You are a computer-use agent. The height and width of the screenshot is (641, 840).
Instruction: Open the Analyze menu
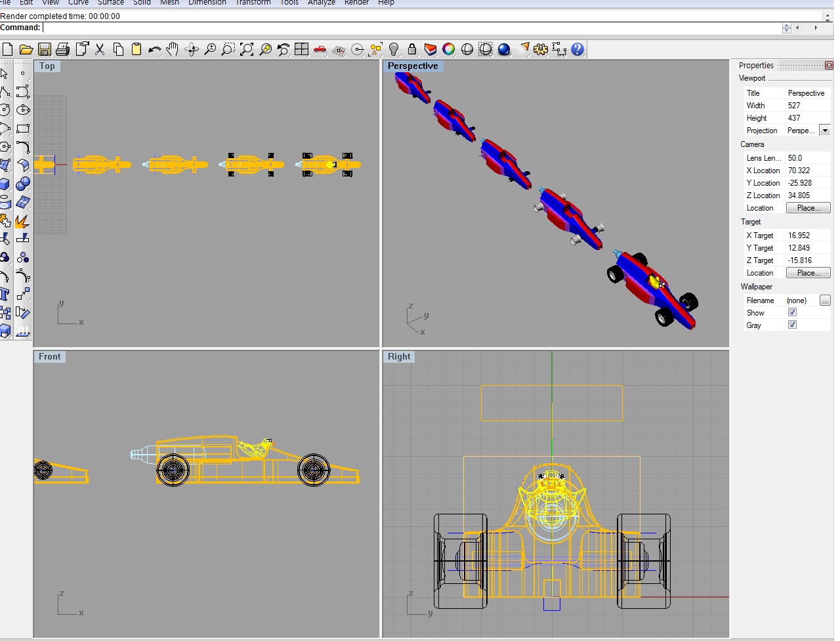pos(321,3)
